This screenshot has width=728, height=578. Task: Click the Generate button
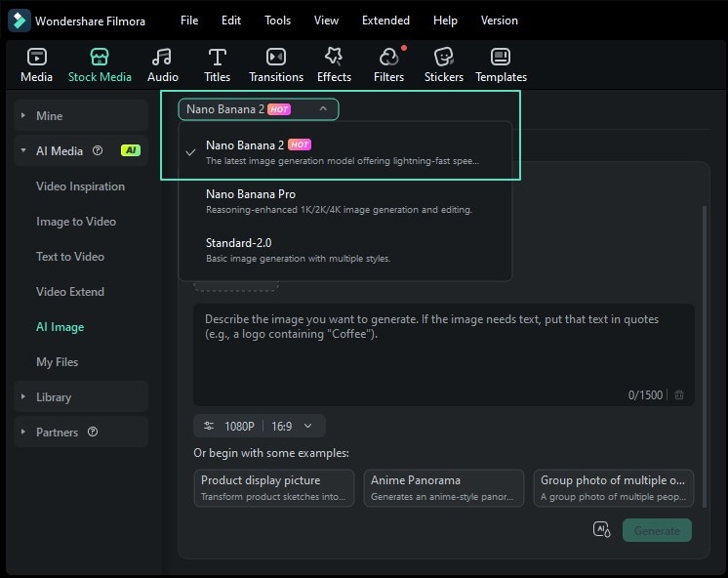point(657,530)
